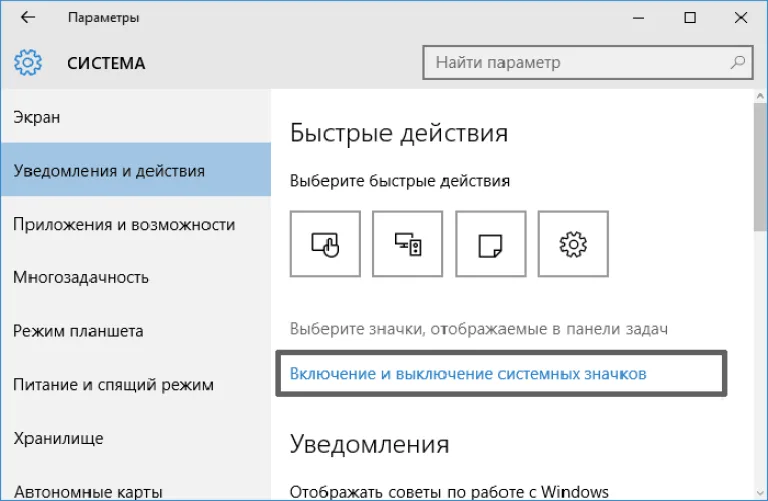Open Режим планшета settings

click(136, 331)
